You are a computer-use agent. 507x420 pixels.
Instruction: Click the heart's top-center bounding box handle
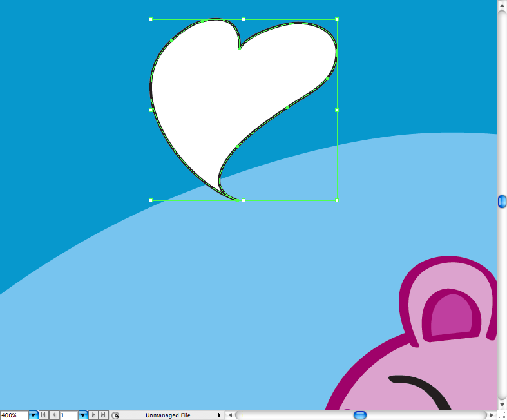pos(244,19)
